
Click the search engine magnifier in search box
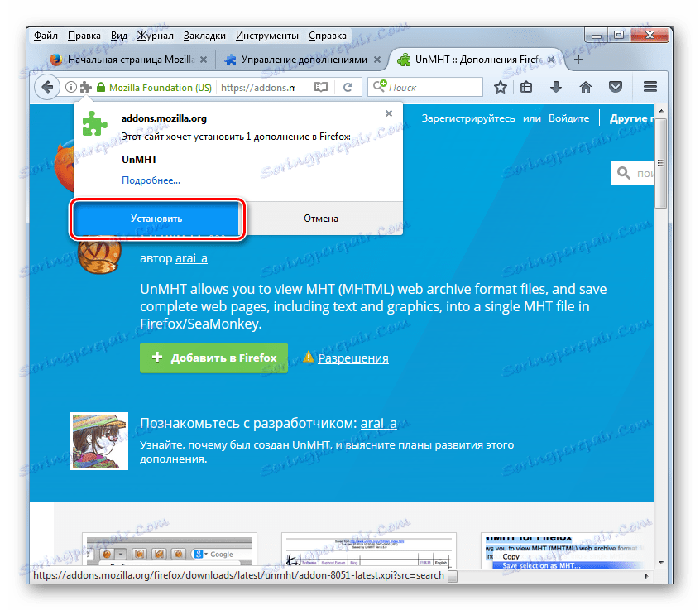click(x=380, y=85)
